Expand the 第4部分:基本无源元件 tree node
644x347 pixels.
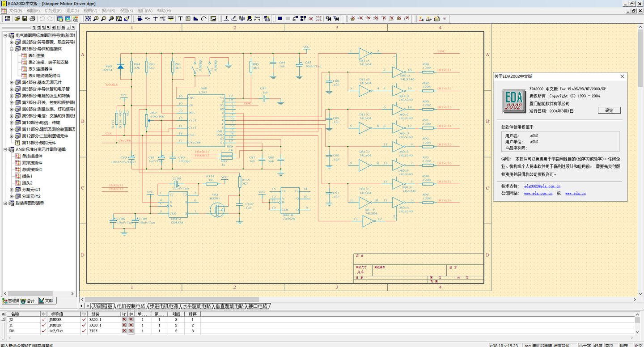pyautogui.click(x=12, y=82)
